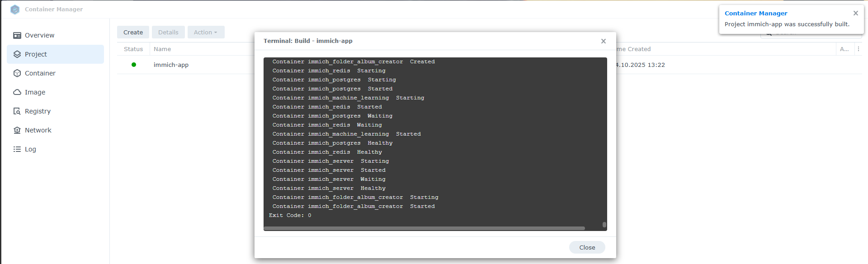The height and width of the screenshot is (264, 868).
Task: Open the Overview section icon
Action: coord(17,35)
